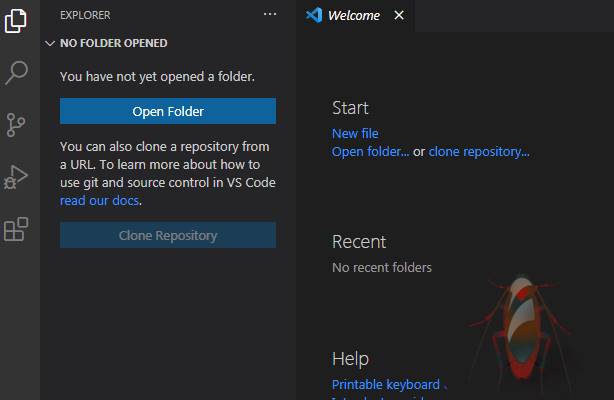The width and height of the screenshot is (614, 400).
Task: Click the Recent heading
Action: click(359, 242)
